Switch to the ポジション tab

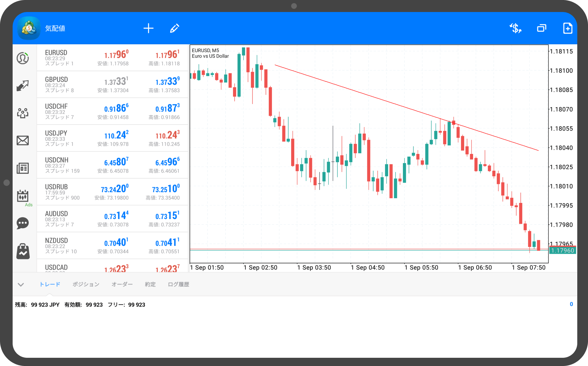point(86,284)
